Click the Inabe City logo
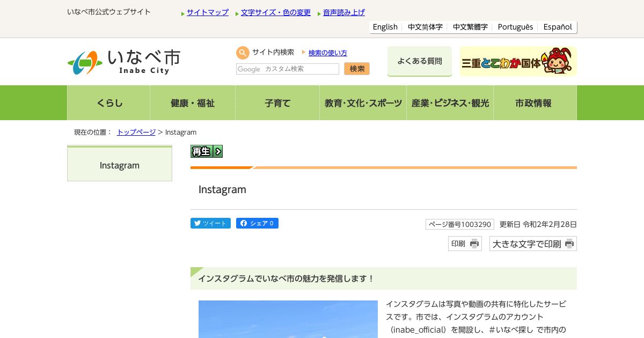The height and width of the screenshot is (338, 644). (124, 62)
